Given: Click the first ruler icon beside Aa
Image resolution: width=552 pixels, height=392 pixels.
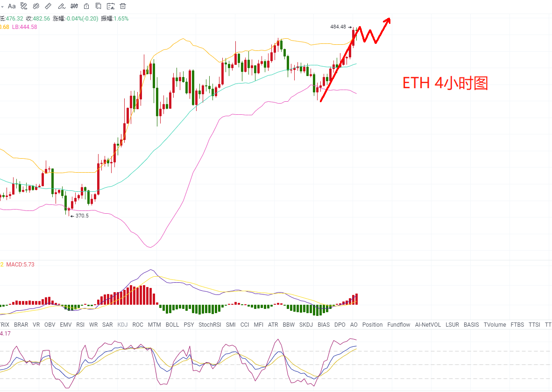Looking at the screenshot, I should tap(24, 6).
